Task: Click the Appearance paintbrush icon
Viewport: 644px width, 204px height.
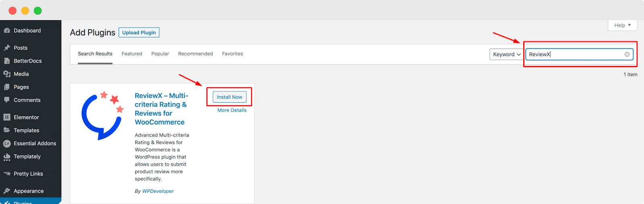Action: click(7, 191)
